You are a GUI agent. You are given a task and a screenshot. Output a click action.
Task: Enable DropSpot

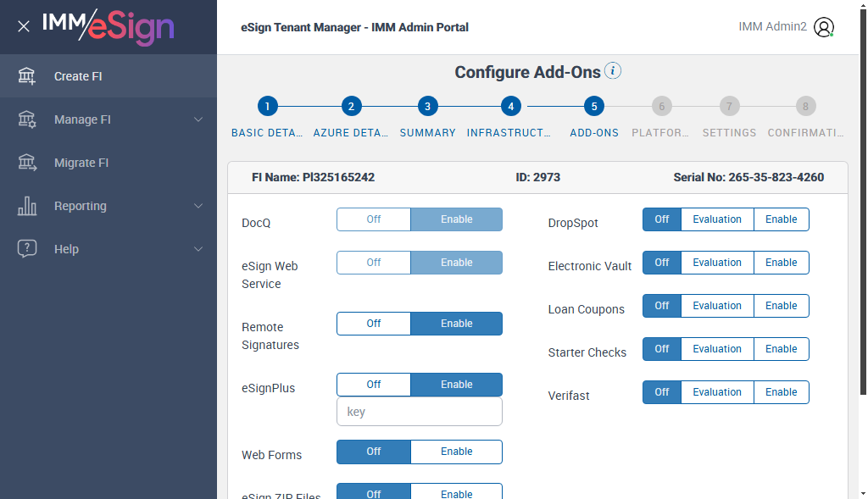point(781,219)
